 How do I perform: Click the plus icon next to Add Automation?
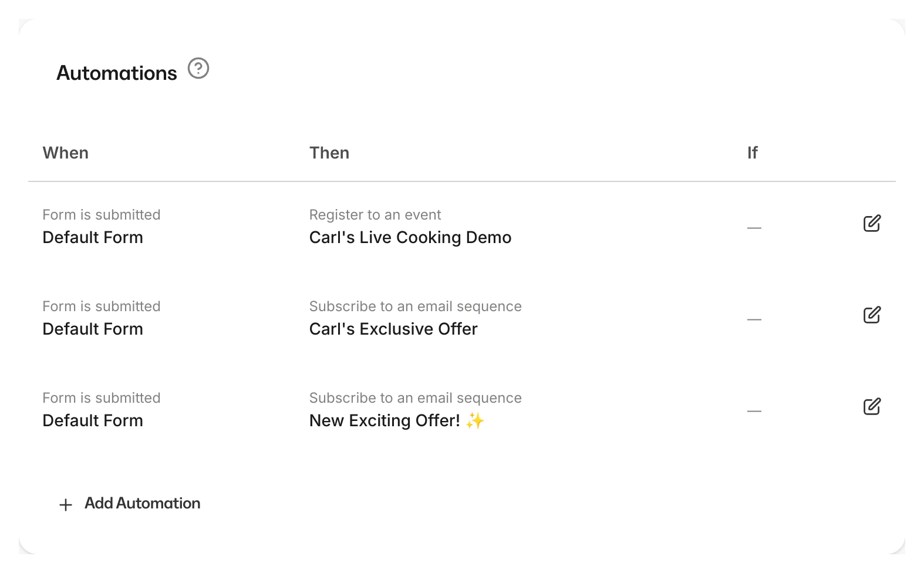pos(66,504)
